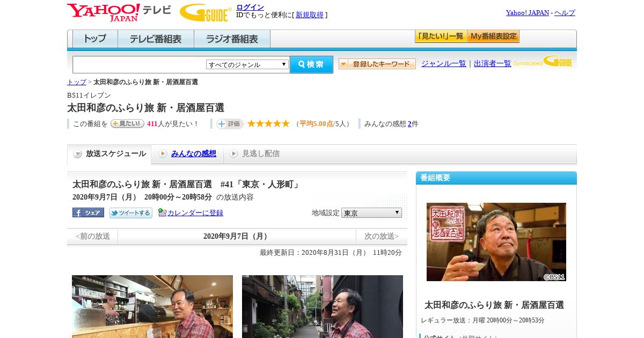Open the Yahoo! JAPAN link
The width and height of the screenshot is (644, 338).
[528, 13]
